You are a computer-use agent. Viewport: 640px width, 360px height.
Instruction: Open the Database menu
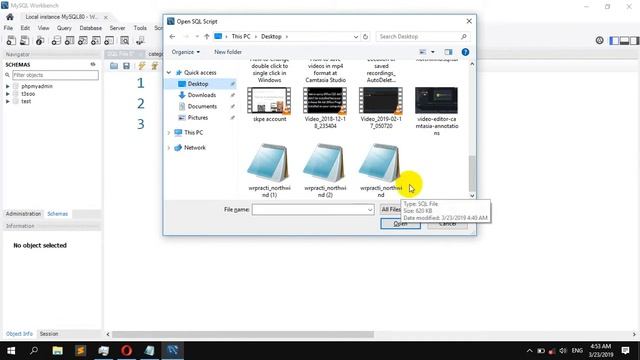click(91, 28)
